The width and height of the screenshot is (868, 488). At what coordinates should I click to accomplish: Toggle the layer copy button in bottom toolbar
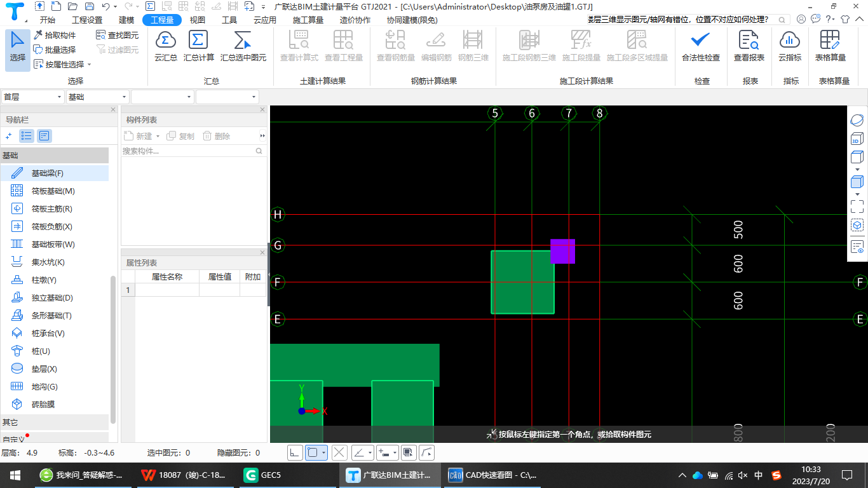(409, 452)
